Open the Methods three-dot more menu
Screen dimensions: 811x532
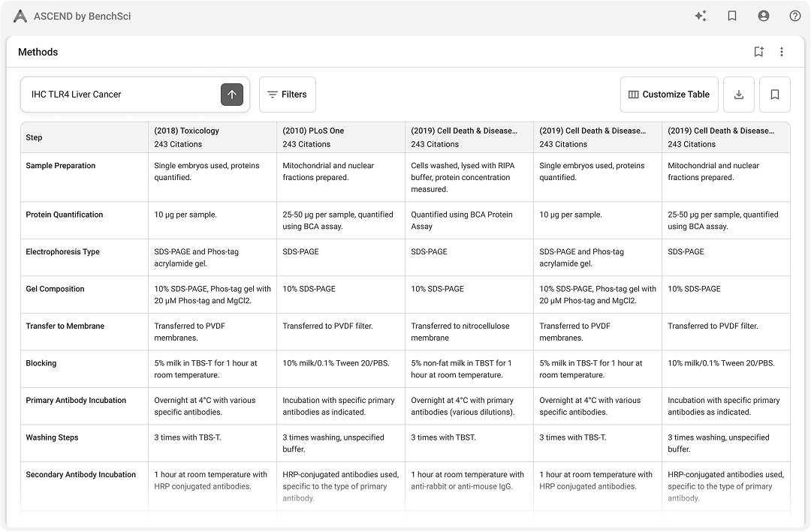782,52
